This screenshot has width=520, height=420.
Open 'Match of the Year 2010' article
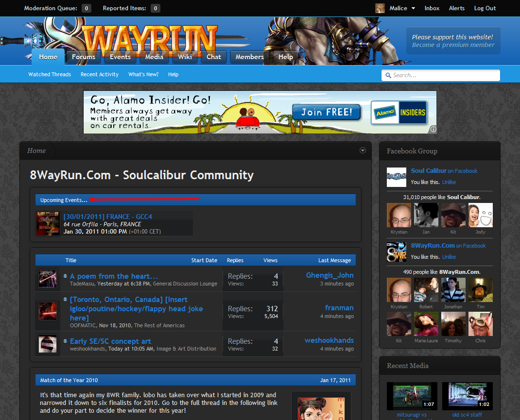[x=69, y=380]
